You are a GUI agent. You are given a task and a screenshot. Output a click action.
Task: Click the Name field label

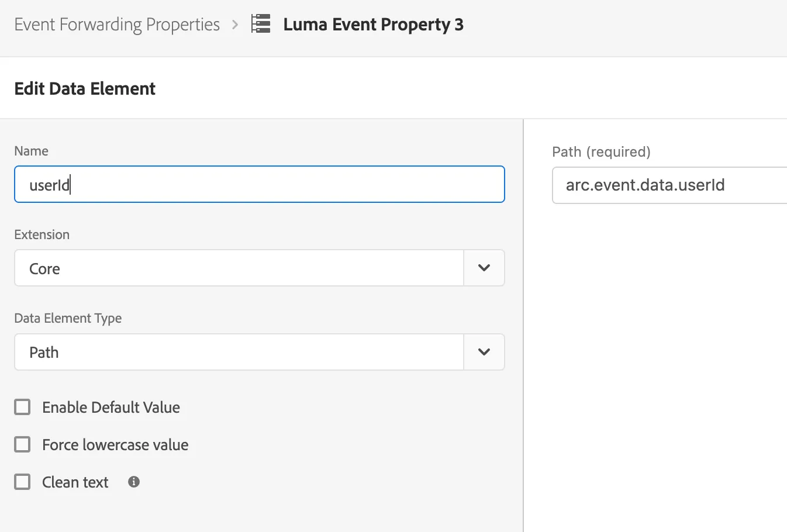[x=32, y=151]
